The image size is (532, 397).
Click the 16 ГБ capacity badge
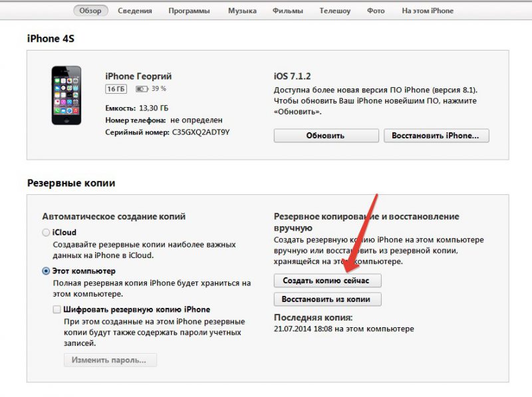(x=116, y=89)
